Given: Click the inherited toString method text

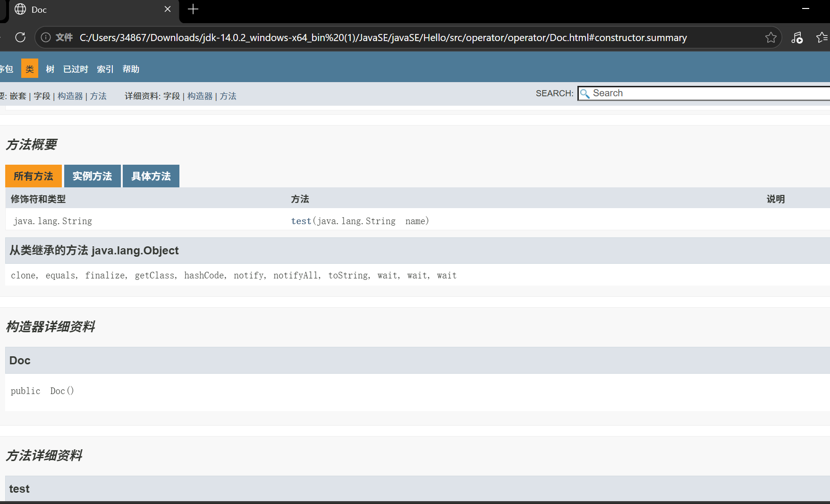Looking at the screenshot, I should click(x=348, y=275).
